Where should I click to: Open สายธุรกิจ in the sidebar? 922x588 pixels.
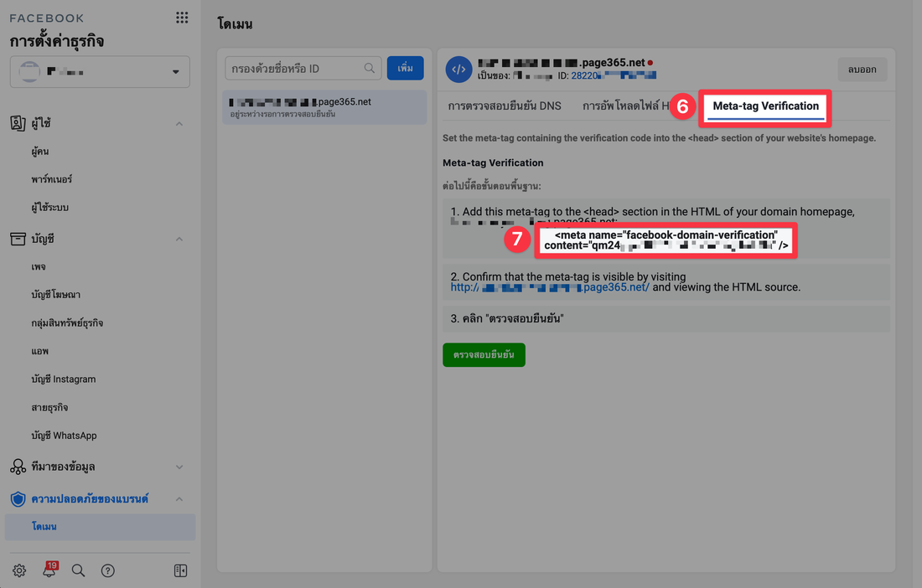point(49,407)
